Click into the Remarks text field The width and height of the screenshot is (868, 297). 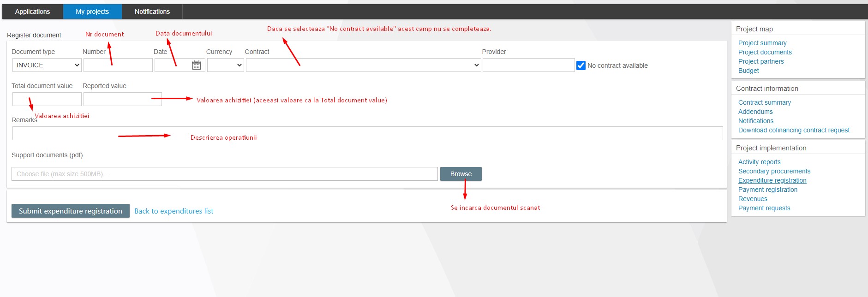pyautogui.click(x=367, y=133)
